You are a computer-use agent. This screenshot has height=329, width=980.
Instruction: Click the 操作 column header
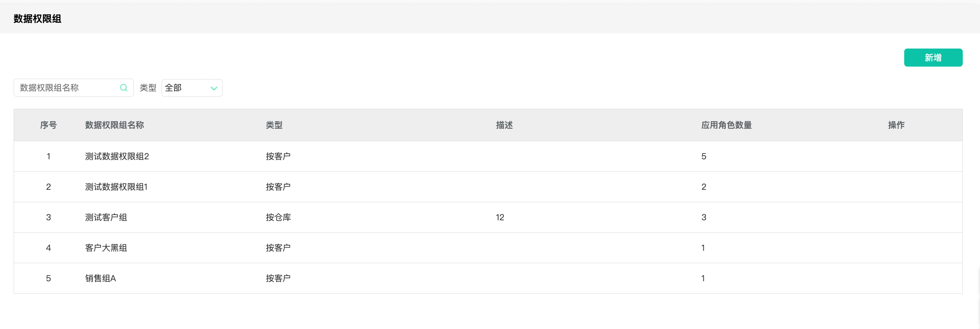click(896, 125)
